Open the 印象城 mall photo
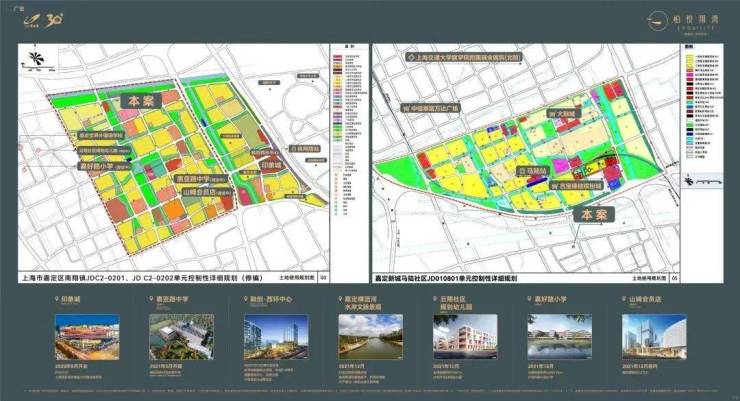 click(x=87, y=337)
